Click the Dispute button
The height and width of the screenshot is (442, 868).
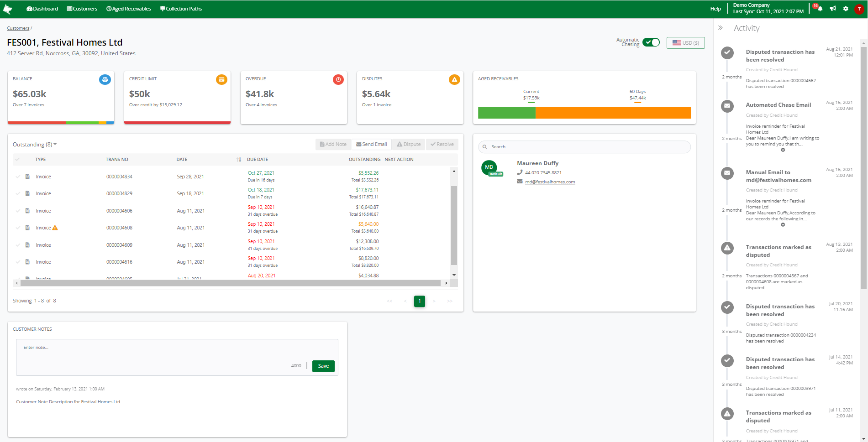409,144
